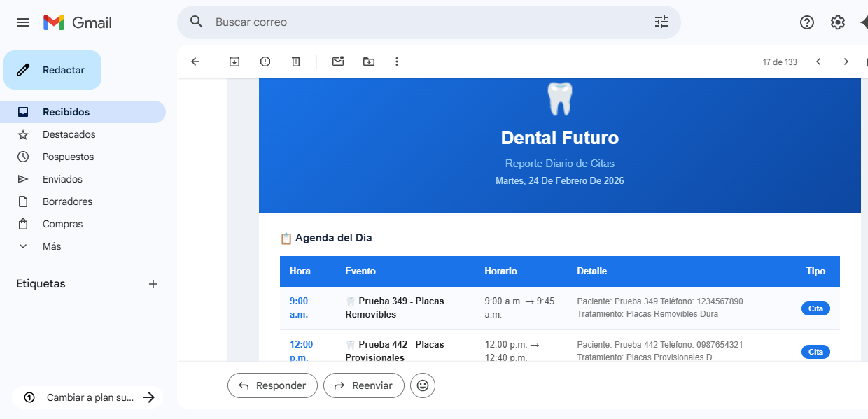Click the back arrow to return to inbox
The image size is (868, 419).
point(195,62)
